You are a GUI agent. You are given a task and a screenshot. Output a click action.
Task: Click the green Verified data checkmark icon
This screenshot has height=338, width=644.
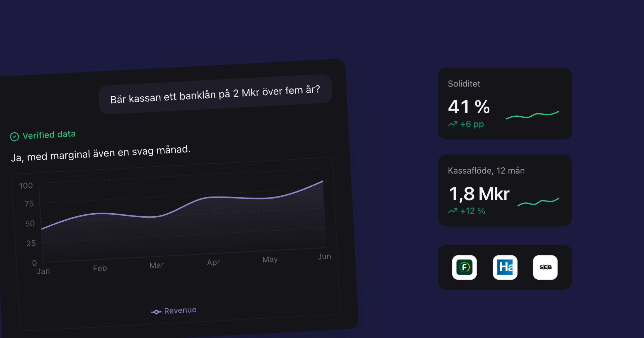(14, 136)
